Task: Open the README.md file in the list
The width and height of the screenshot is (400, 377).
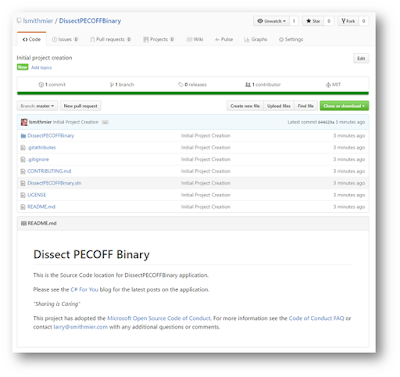Action: pyautogui.click(x=41, y=207)
